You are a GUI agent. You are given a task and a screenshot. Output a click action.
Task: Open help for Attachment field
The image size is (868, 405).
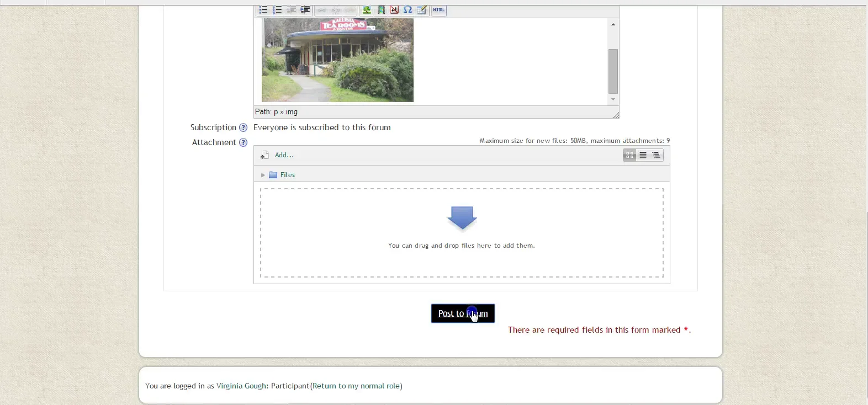click(243, 142)
